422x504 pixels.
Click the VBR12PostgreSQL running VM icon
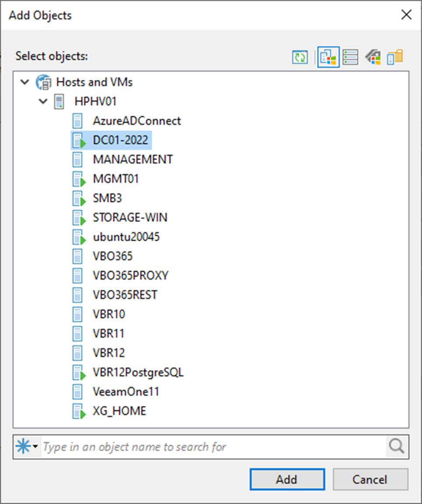79,372
